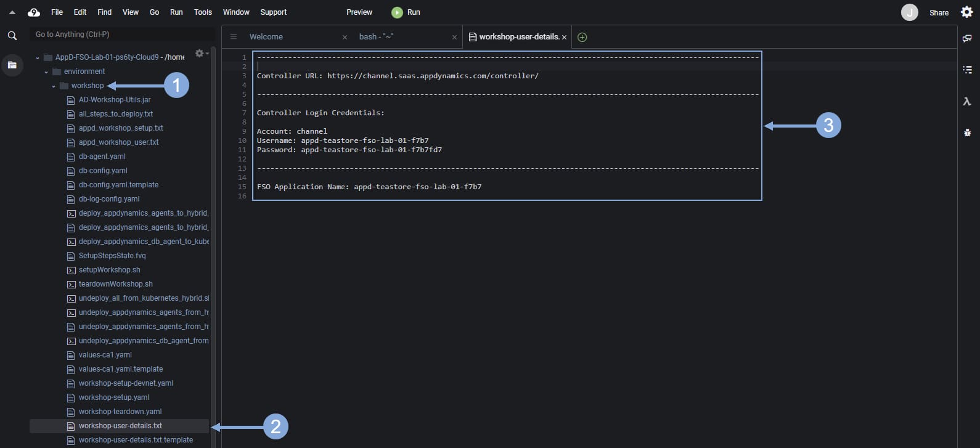Open the search magnifier in left sidebar
This screenshot has width=980, height=448.
tap(12, 36)
